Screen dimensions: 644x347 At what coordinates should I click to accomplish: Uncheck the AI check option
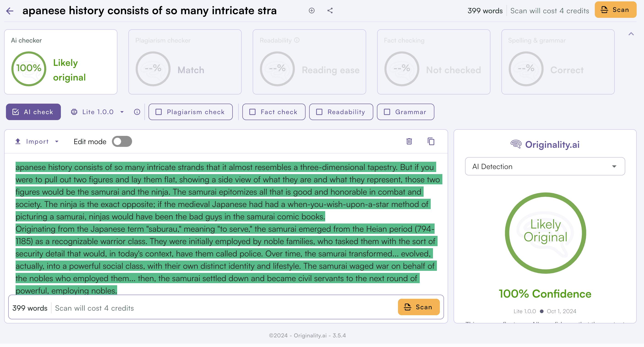coord(16,112)
